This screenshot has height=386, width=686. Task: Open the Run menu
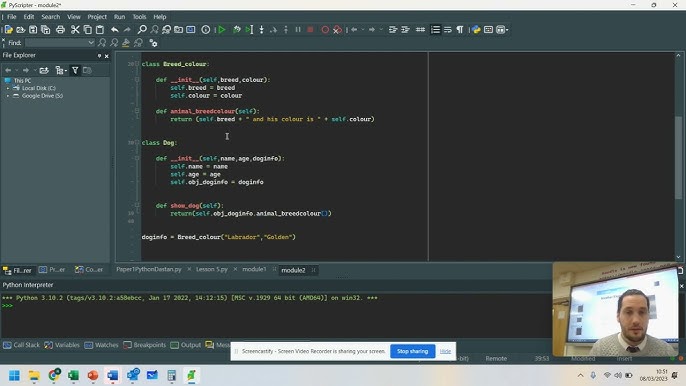point(119,17)
